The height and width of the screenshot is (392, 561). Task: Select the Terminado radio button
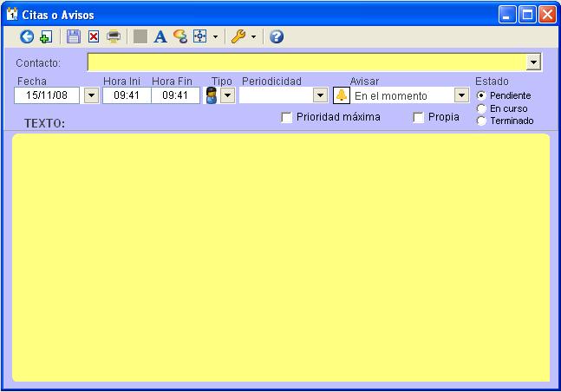481,121
